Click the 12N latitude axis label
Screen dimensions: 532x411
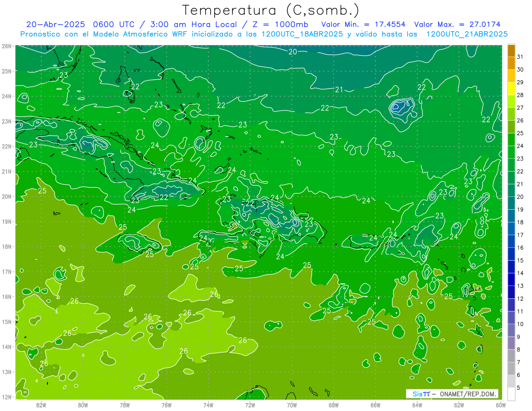click(x=7, y=397)
